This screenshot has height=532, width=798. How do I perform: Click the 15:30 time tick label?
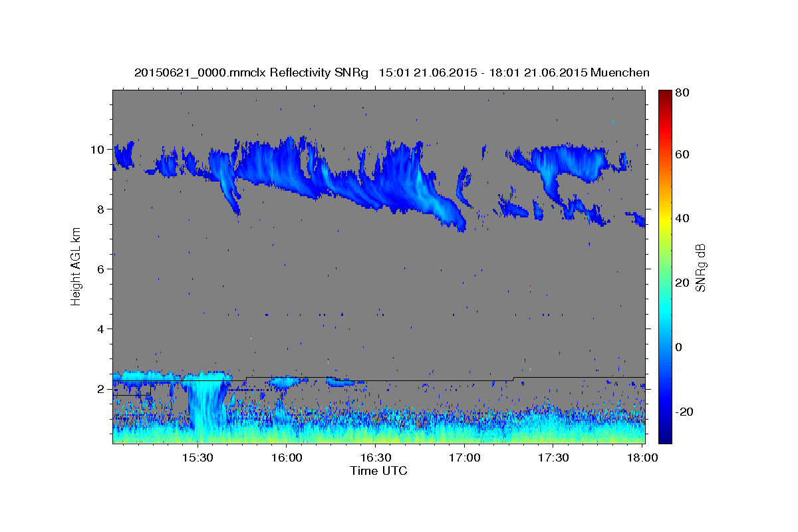[x=198, y=458]
